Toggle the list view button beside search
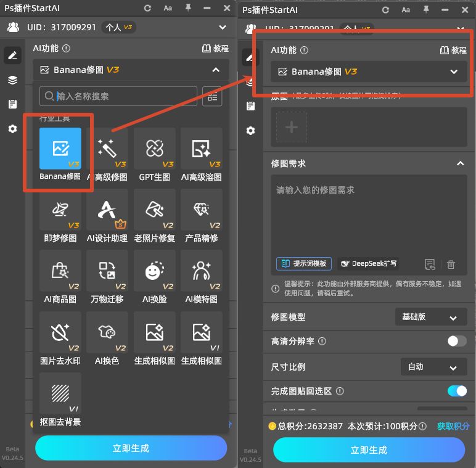 (212, 97)
